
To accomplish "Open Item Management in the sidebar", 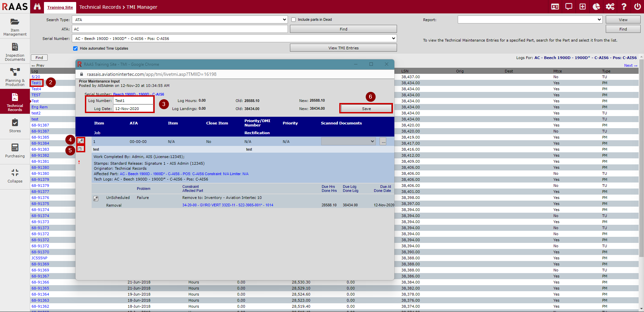I will 15,27.
